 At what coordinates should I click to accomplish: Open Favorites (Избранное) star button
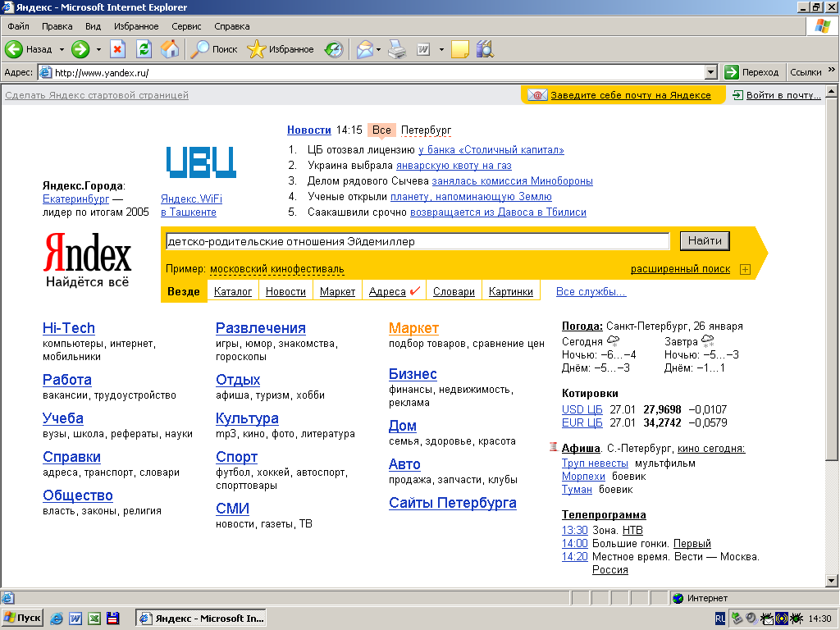pos(281,49)
